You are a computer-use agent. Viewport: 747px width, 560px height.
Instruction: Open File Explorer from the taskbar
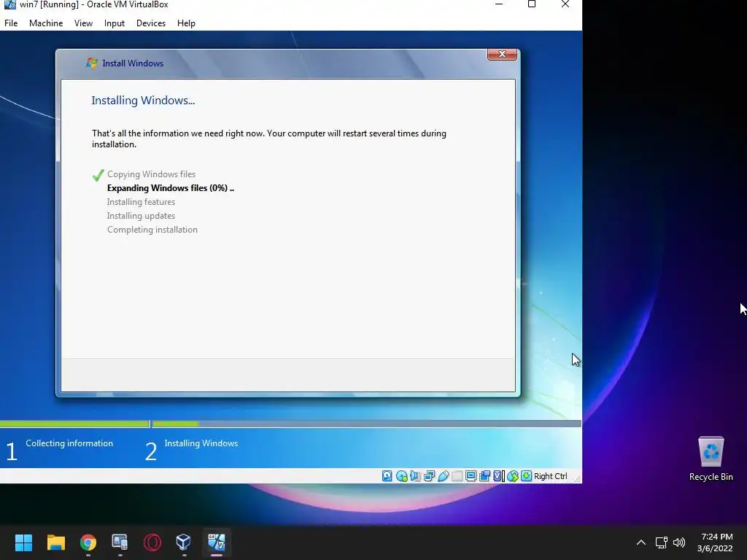coord(55,542)
